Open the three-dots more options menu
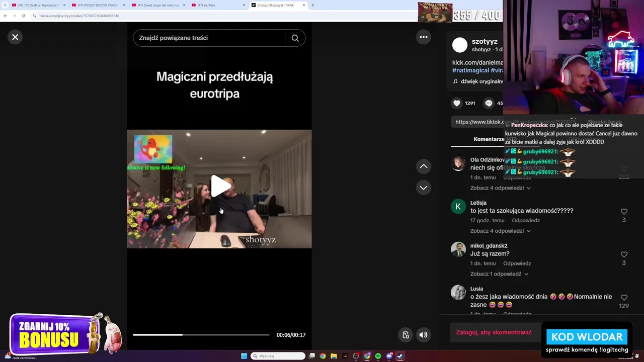This screenshot has width=644, height=362. click(424, 37)
